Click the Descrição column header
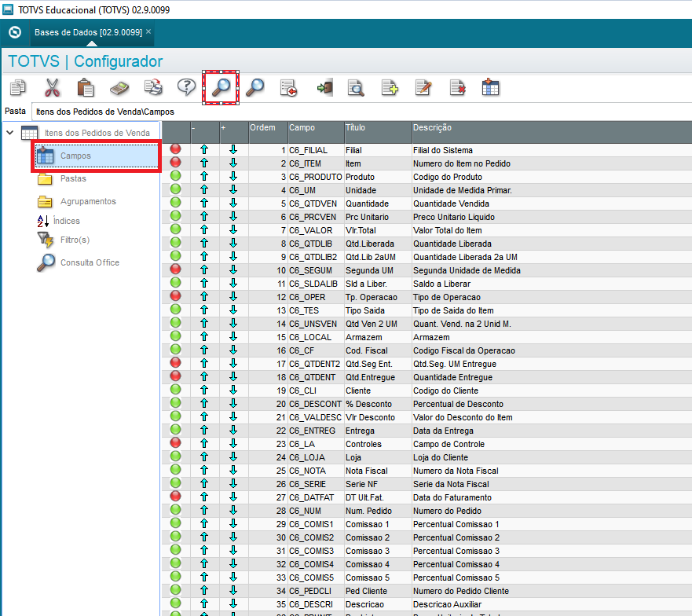This screenshot has width=692, height=616. point(551,132)
